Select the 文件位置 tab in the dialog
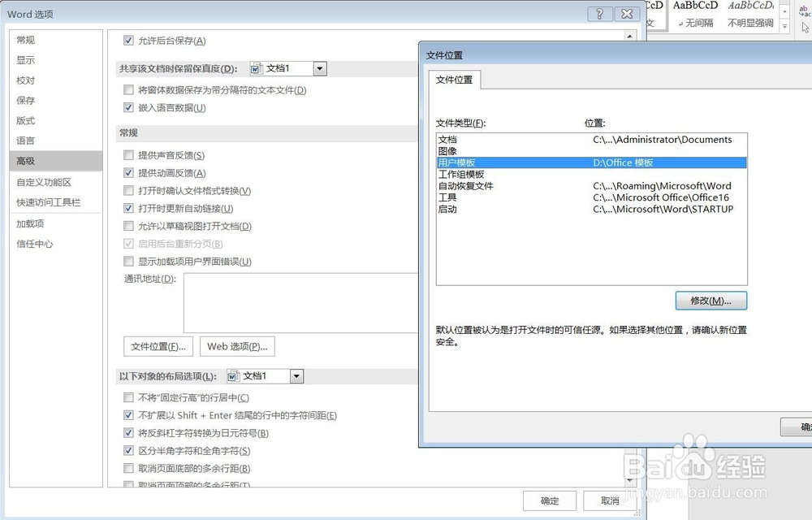Image resolution: width=812 pixels, height=520 pixels. 456,80
